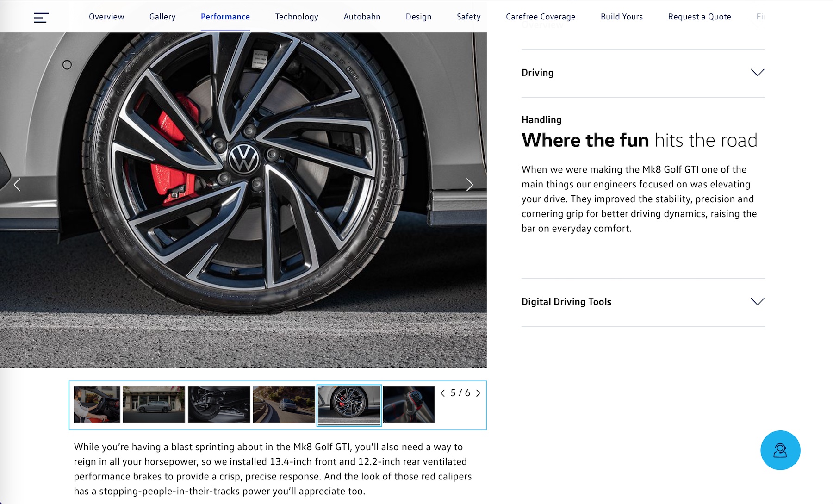
Task: Show previous image with left arrow on photo
Action: (x=17, y=185)
